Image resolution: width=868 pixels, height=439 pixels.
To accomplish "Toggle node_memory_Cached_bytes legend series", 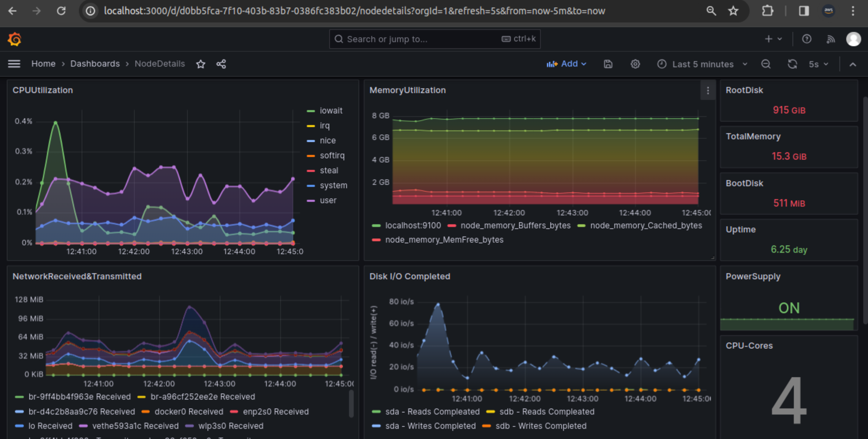I will click(646, 225).
